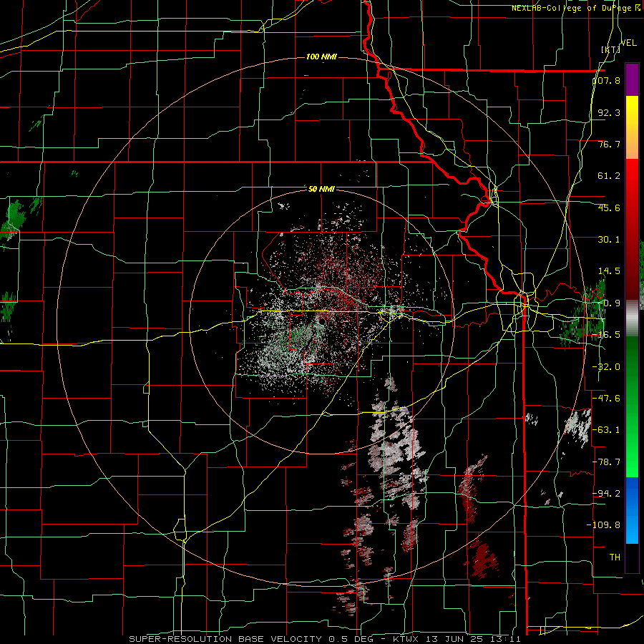This screenshot has width=644, height=644.
Task: Select the 45.6 velocity scale value
Action: point(609,208)
